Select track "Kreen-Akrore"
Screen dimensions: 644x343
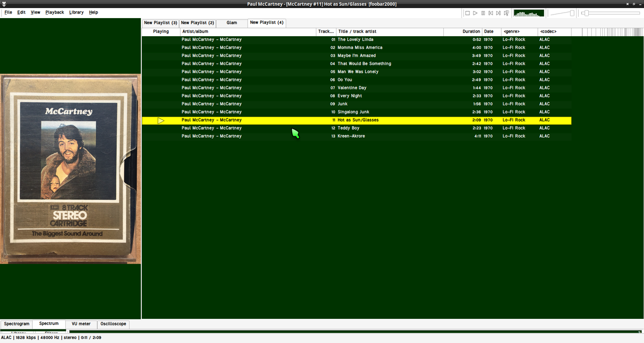(x=357, y=136)
